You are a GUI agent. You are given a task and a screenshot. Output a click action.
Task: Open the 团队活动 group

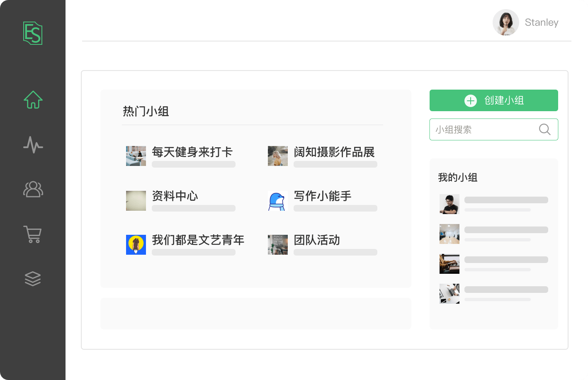pos(316,240)
